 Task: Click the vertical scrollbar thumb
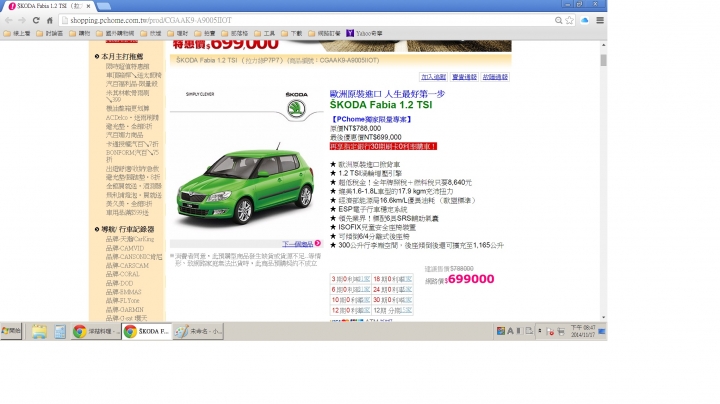[x=603, y=60]
